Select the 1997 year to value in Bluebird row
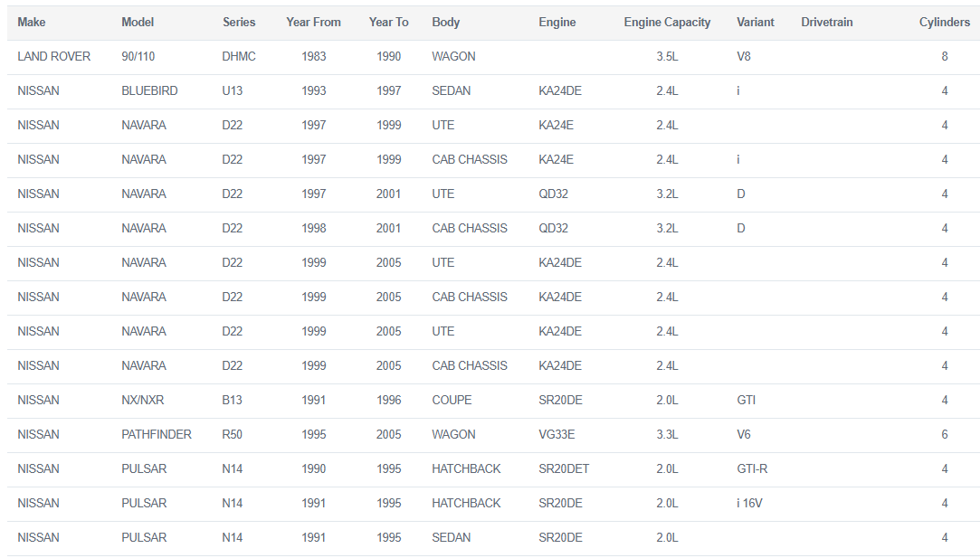The width and height of the screenshot is (980, 558). pyautogui.click(x=389, y=90)
